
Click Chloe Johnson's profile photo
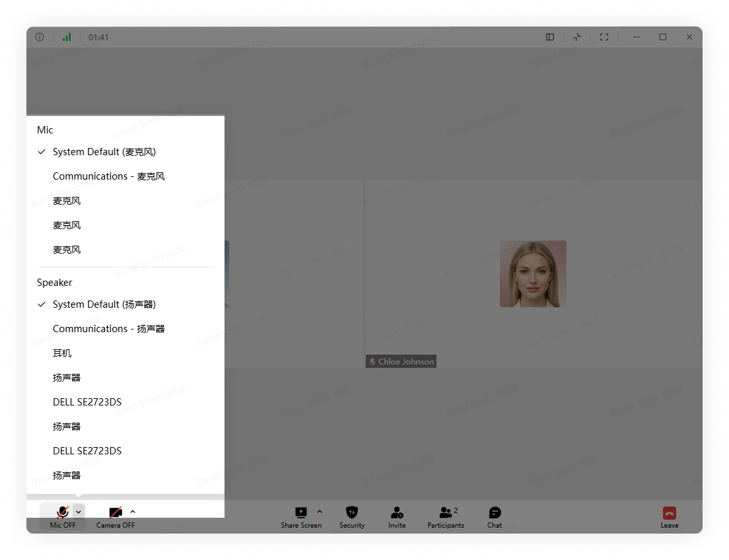pyautogui.click(x=533, y=274)
